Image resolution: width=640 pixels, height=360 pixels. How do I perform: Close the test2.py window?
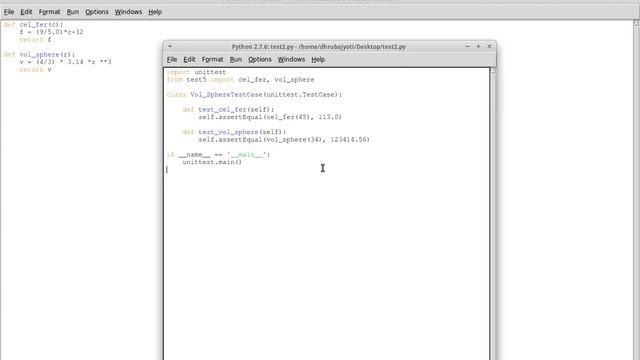489,47
